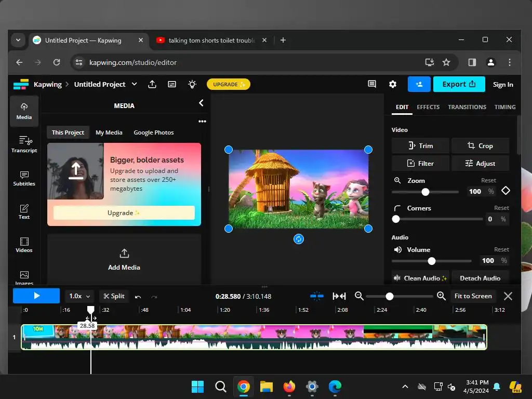Click the Upgrade button in assets banner
The height and width of the screenshot is (399, 532).
124,212
